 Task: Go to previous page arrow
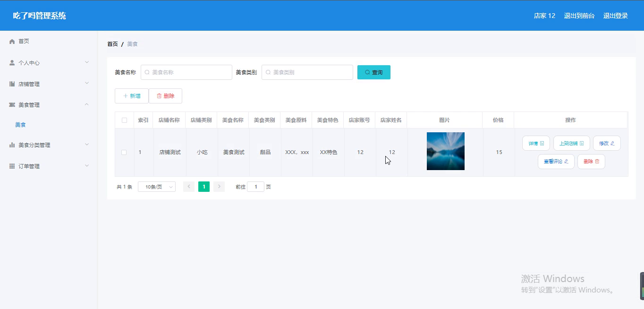tap(189, 187)
